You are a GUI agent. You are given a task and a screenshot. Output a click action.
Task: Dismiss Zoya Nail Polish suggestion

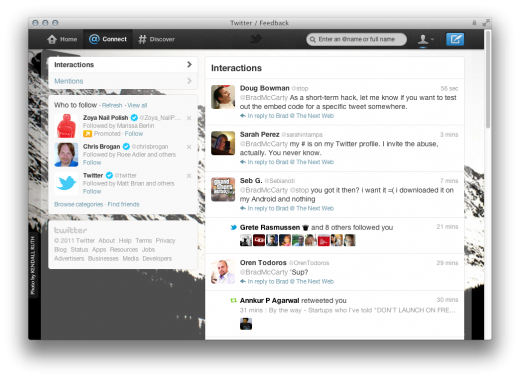click(189, 118)
